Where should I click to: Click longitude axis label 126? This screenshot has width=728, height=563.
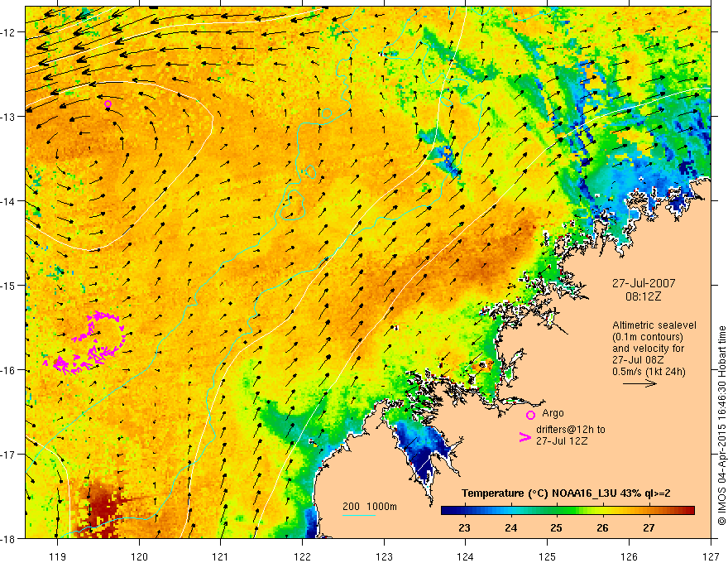pos(629,556)
